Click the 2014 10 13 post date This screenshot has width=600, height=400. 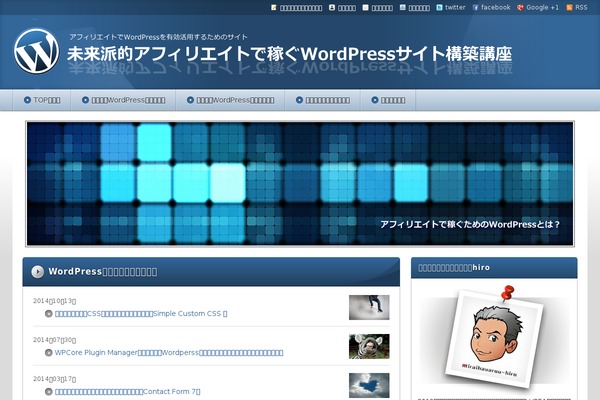(x=54, y=301)
